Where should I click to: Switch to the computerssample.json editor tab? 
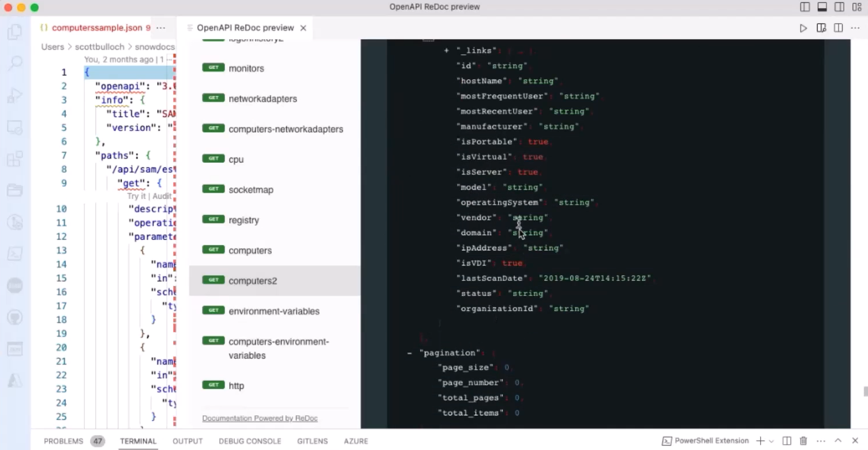[x=96, y=28]
